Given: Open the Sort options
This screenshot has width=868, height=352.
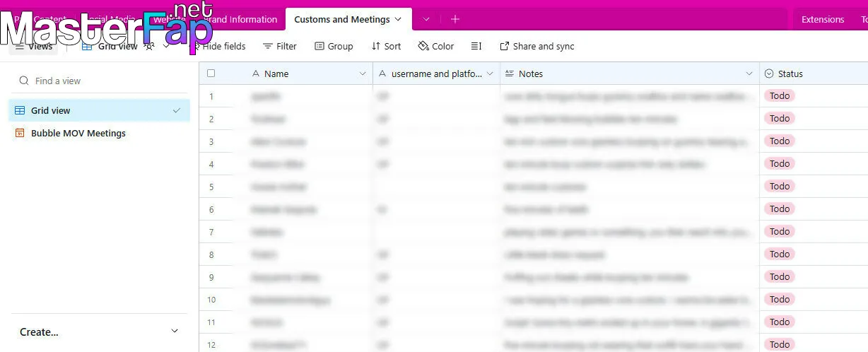Looking at the screenshot, I should click(x=386, y=46).
